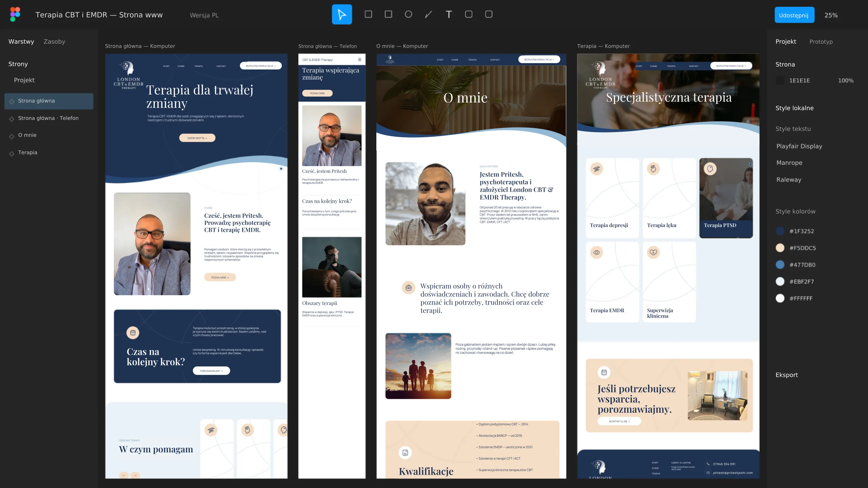Viewport: 868px width, 488px height.
Task: Open the Wersja PL version dropdown
Action: tap(204, 15)
